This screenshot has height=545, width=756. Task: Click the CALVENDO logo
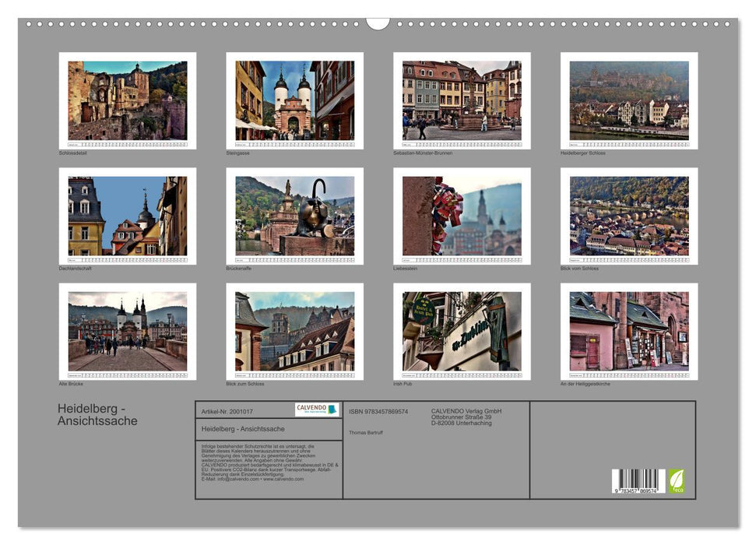click(x=315, y=410)
